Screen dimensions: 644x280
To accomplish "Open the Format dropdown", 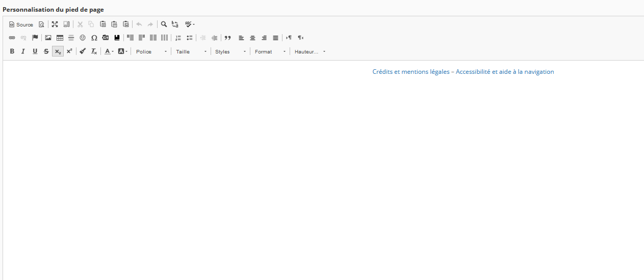I will [x=270, y=51].
